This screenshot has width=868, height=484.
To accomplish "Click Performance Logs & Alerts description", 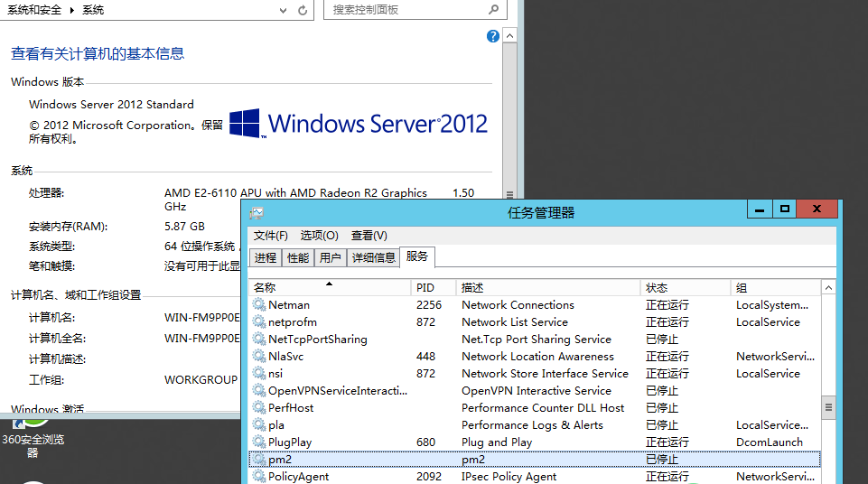I will (532, 424).
